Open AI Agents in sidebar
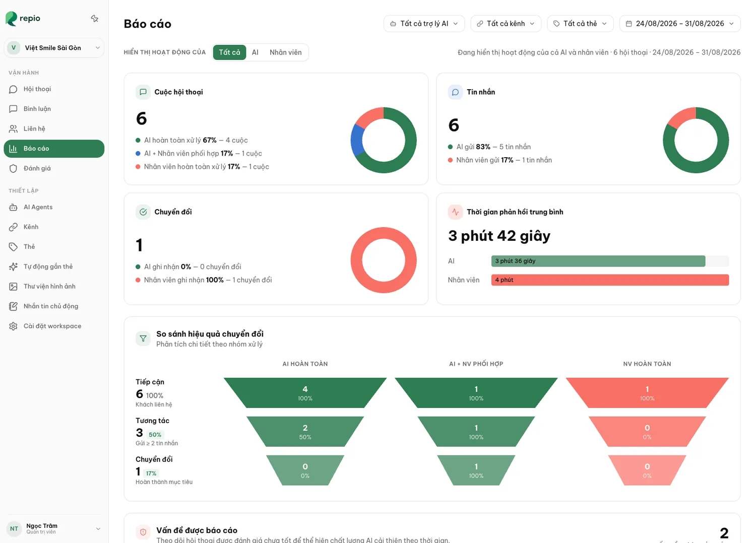The width and height of the screenshot is (756, 543). click(x=54, y=207)
